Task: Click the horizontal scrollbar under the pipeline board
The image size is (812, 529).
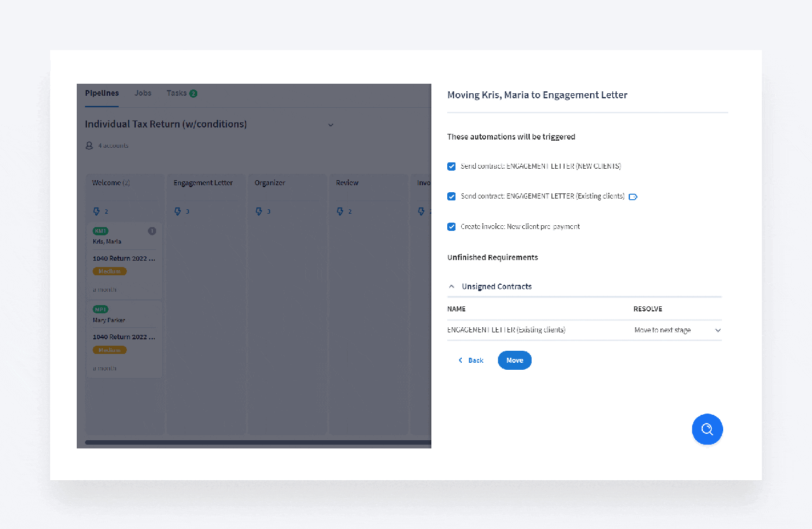Action: pos(254,442)
